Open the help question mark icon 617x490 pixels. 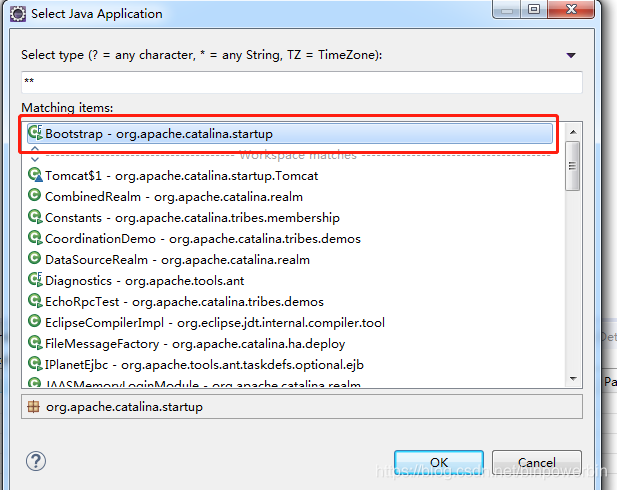(36, 461)
